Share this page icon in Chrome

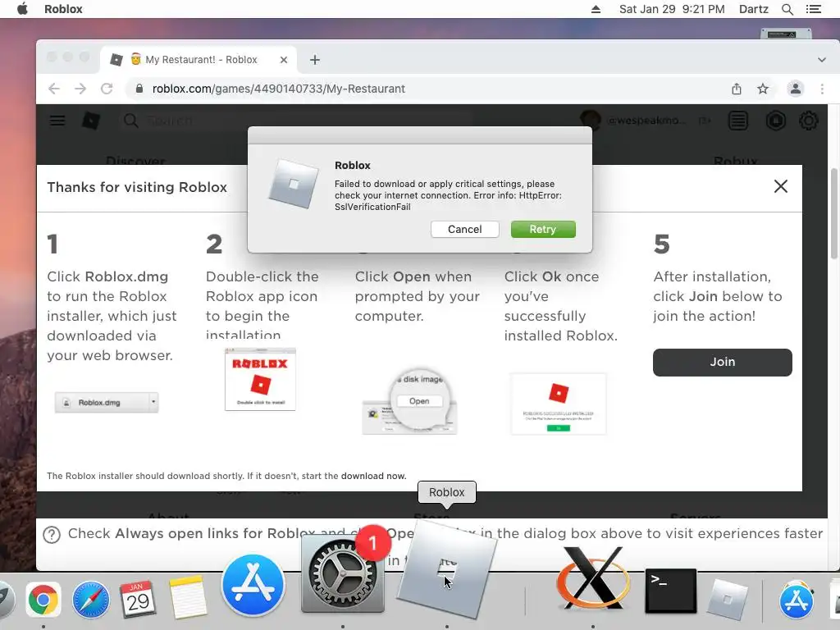737,89
